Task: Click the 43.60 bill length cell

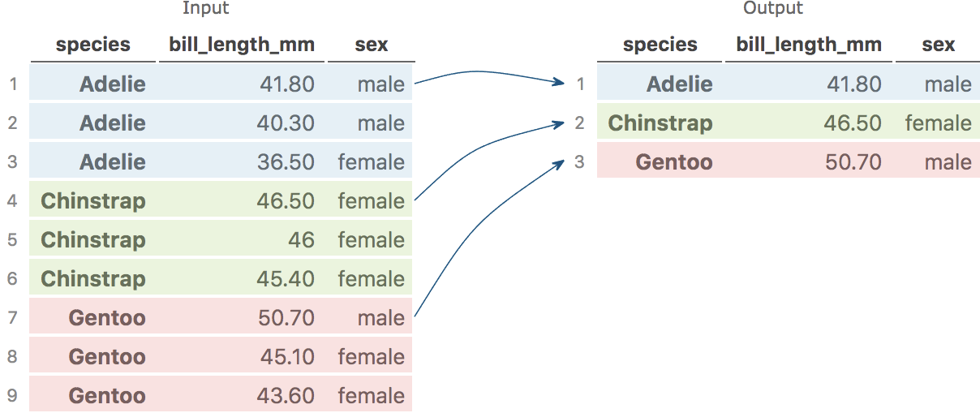Action: tap(286, 396)
